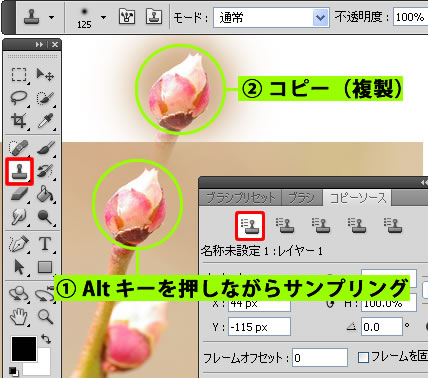Select the Rectangular Marquee tool

click(x=19, y=75)
